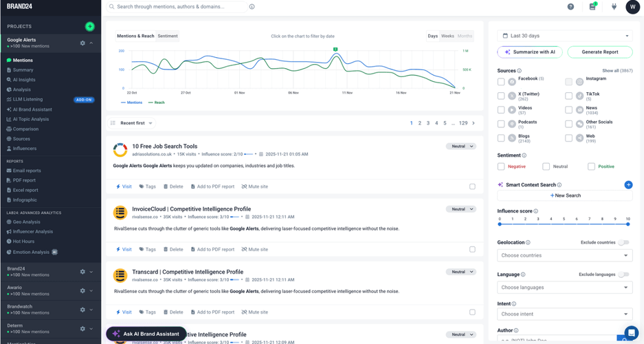Image resolution: width=644 pixels, height=344 pixels.
Task: Click influence score slider left handle
Action: point(500,224)
